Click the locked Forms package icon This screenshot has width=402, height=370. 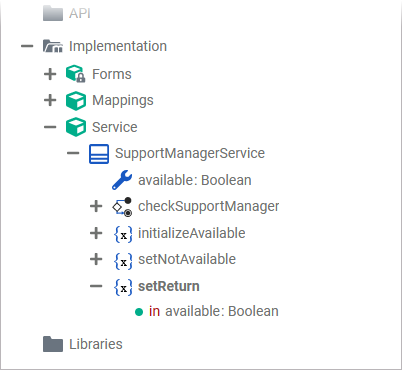76,74
